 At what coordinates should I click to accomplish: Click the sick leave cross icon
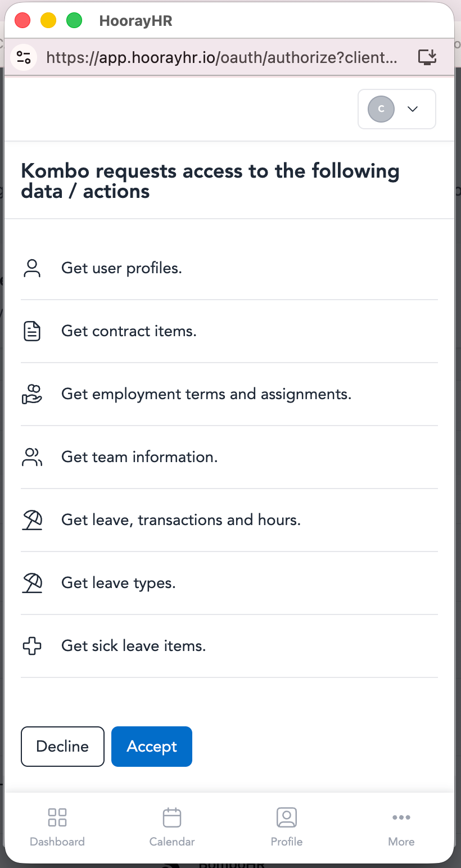click(x=32, y=646)
